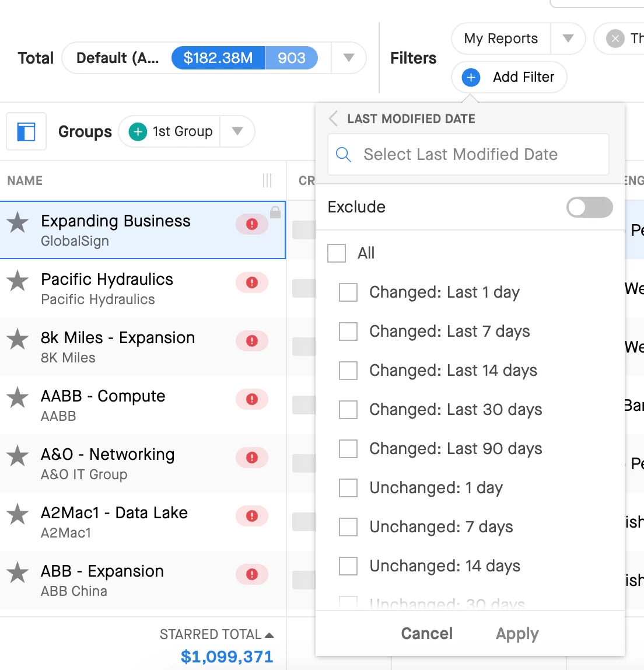Star the A2Mac1 - Data Lake row

pos(17,515)
